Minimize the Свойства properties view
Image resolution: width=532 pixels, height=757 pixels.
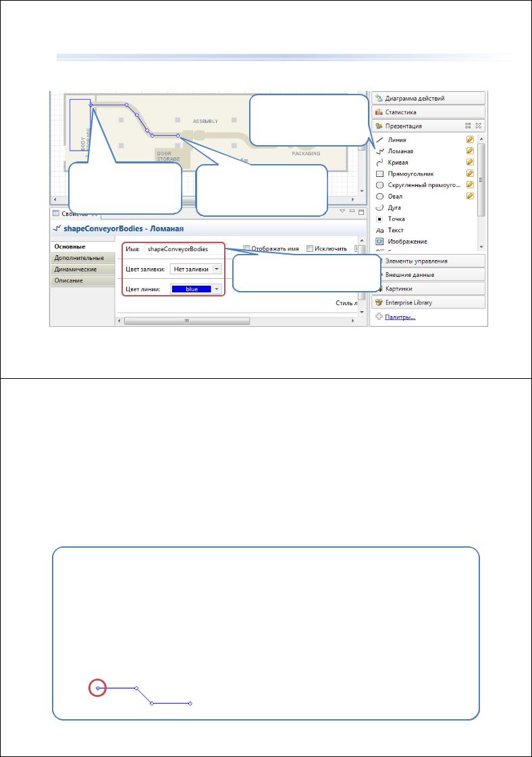[x=352, y=211]
